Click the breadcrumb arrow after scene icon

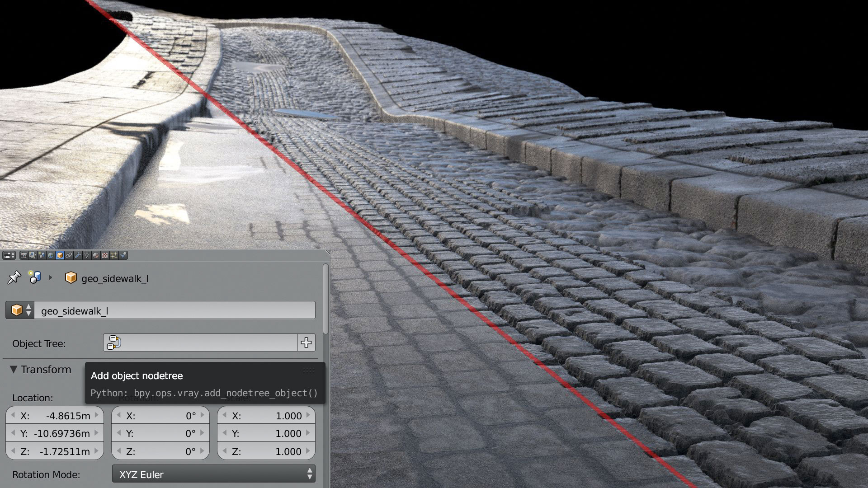point(50,277)
